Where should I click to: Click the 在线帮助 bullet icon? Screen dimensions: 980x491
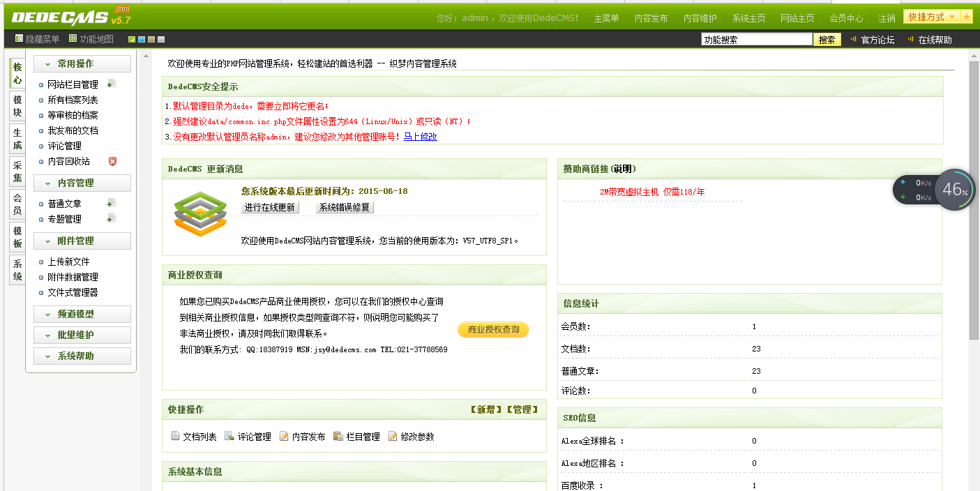tap(911, 39)
